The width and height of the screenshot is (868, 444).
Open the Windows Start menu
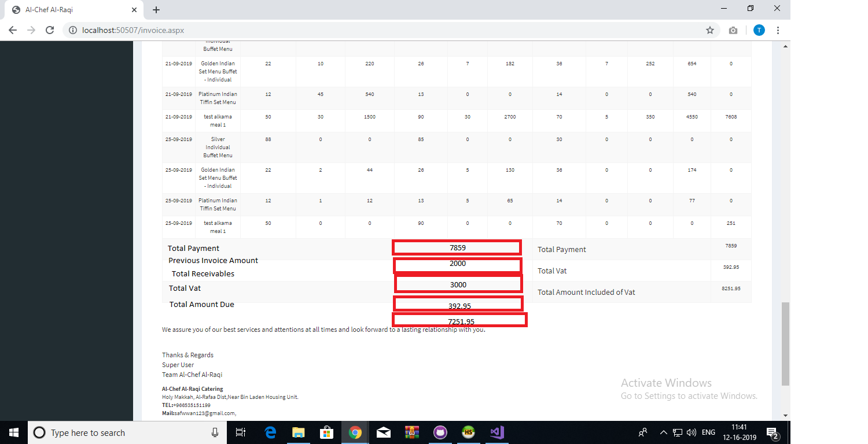tap(13, 432)
